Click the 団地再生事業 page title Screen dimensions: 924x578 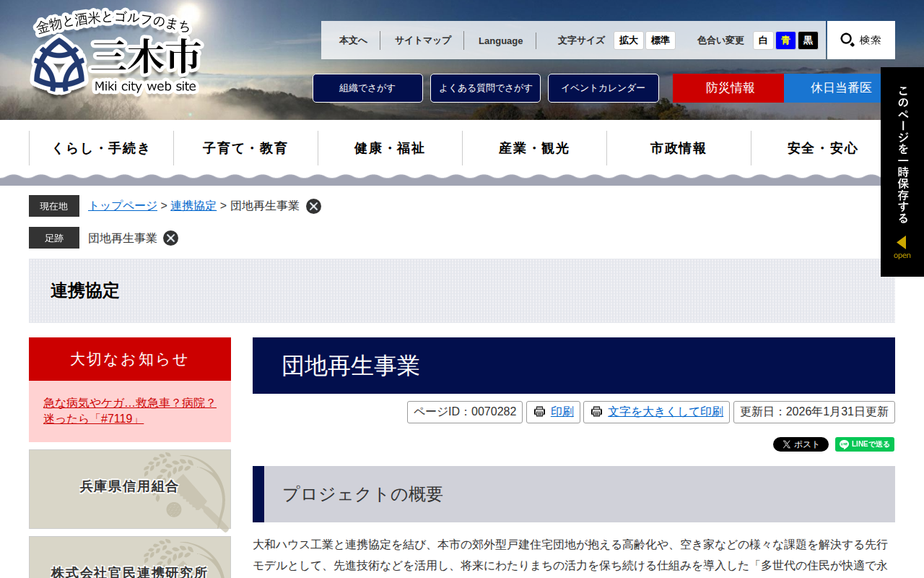click(x=574, y=366)
